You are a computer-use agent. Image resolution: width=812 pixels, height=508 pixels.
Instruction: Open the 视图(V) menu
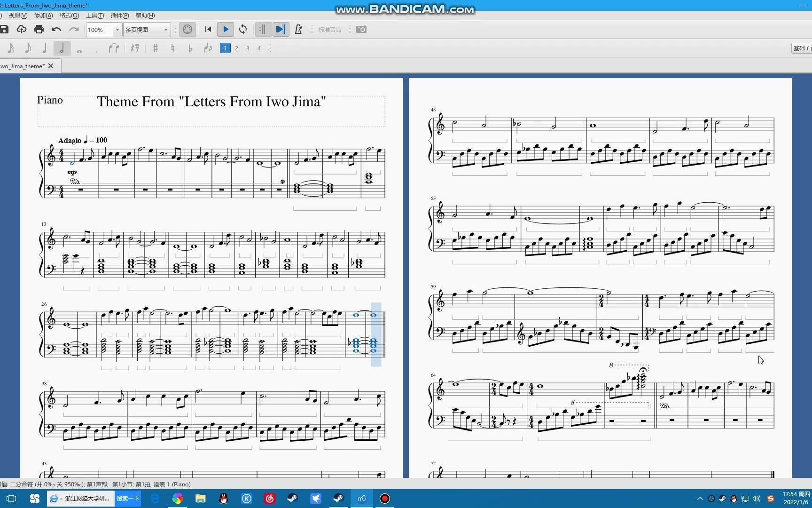point(18,16)
